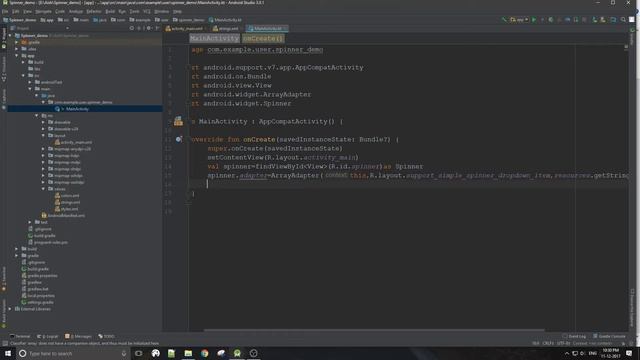Click the Debug app bug icon
The image size is (640, 360).
click(551, 20)
